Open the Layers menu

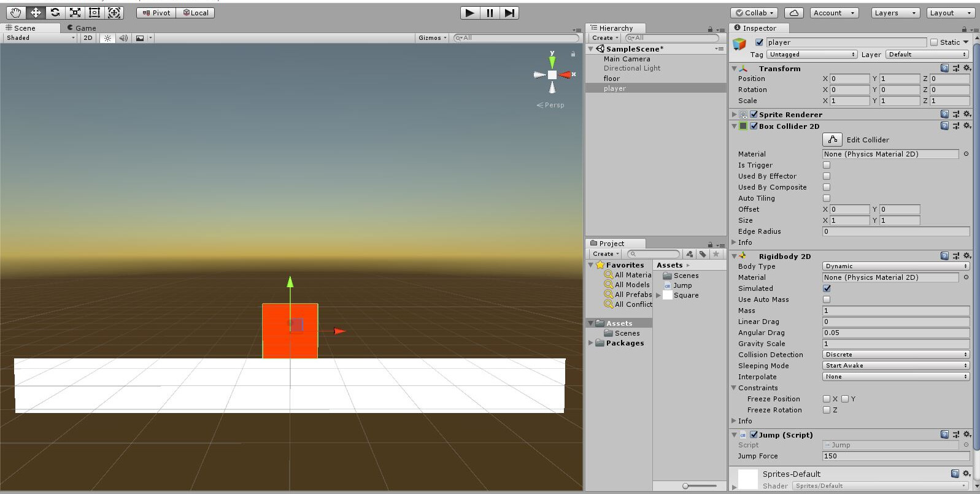click(895, 13)
